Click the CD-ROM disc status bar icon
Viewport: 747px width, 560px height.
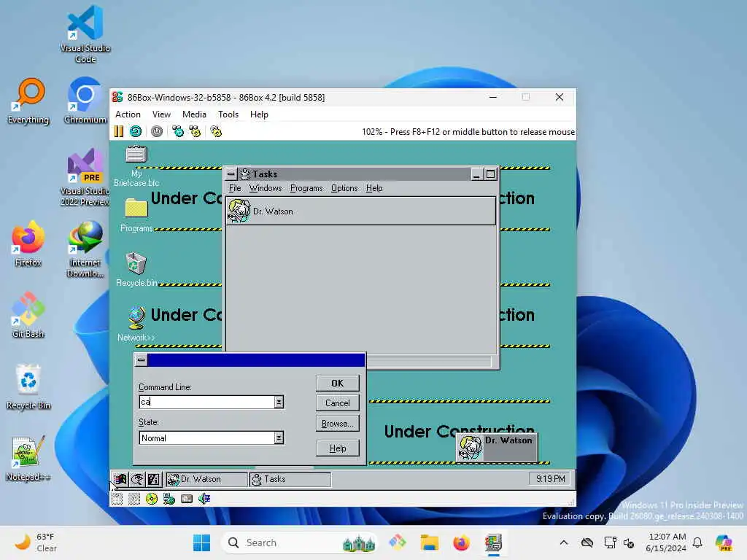[152, 499]
